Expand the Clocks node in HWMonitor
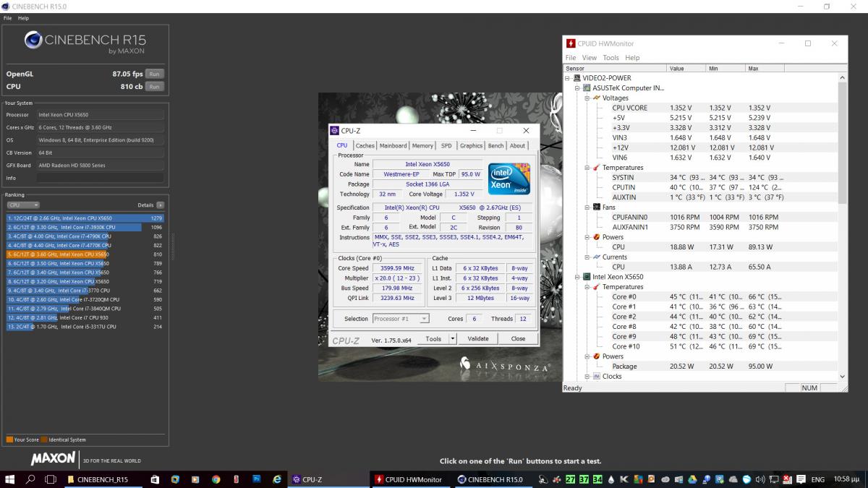Image resolution: width=868 pixels, height=488 pixels. 587,376
